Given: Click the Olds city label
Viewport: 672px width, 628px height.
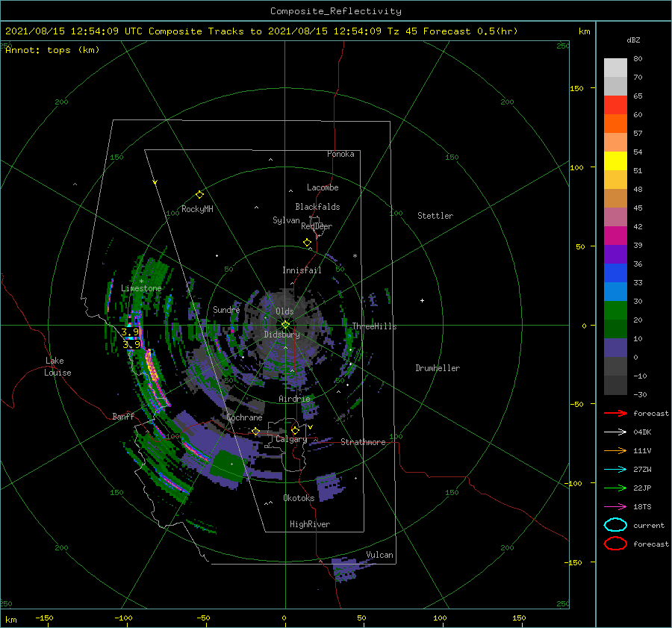Looking at the screenshot, I should click(x=284, y=311).
